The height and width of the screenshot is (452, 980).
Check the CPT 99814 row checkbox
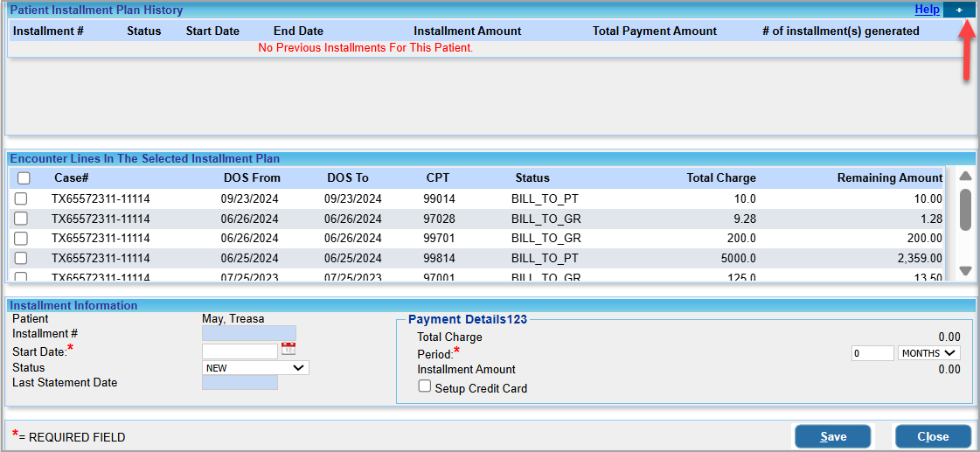21,258
